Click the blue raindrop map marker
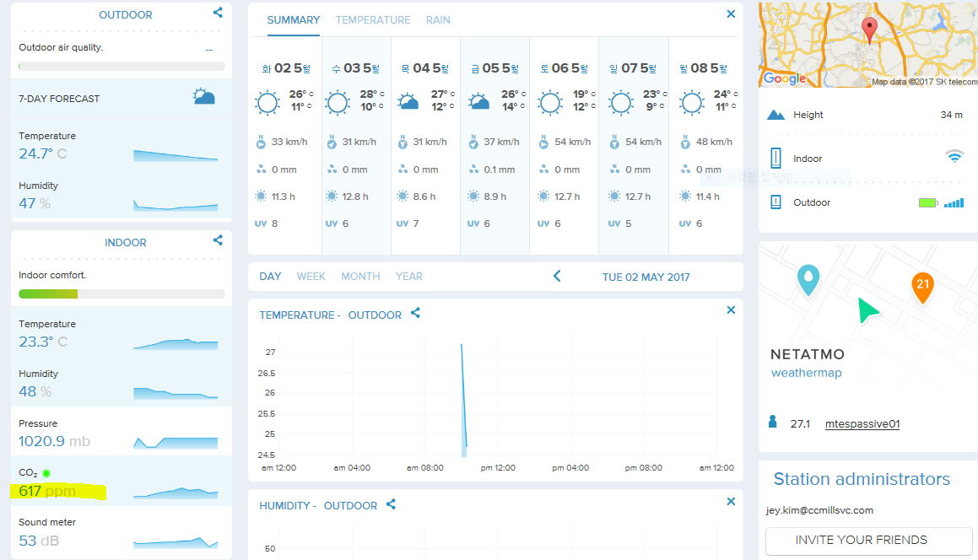Screen dimensions: 978x560 point(808,278)
